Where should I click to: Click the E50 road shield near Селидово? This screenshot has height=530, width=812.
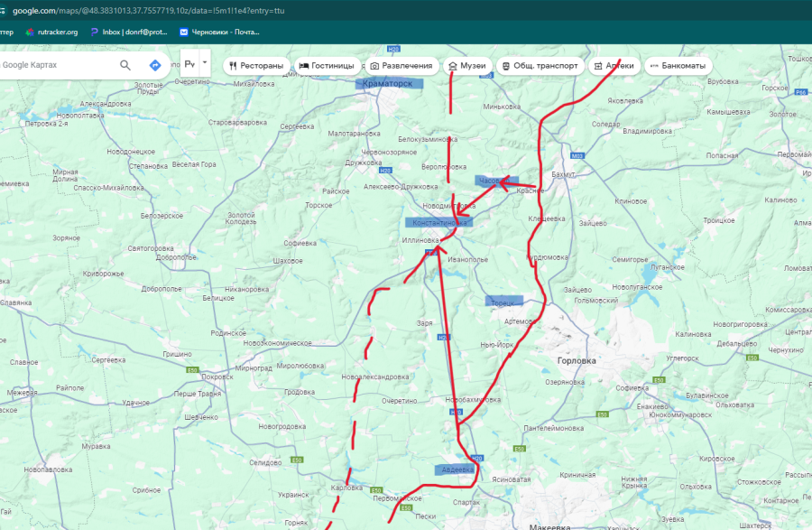pos(296,460)
